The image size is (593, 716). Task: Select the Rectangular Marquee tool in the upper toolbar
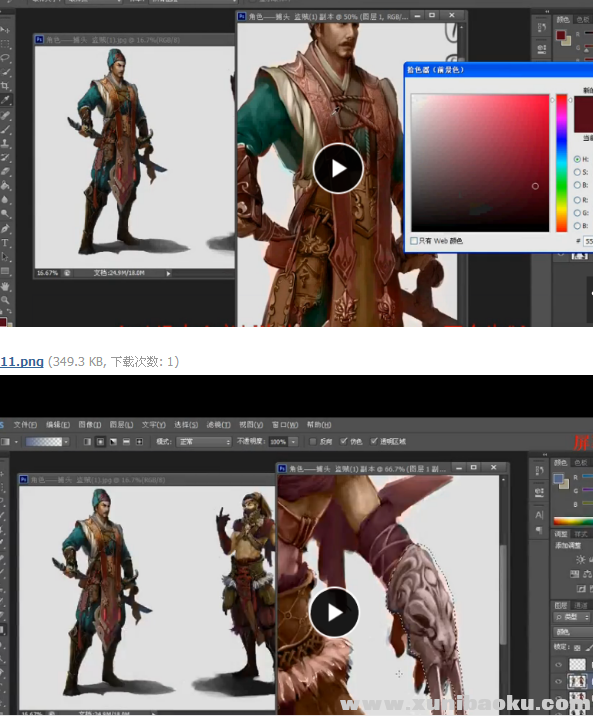click(x=5, y=44)
